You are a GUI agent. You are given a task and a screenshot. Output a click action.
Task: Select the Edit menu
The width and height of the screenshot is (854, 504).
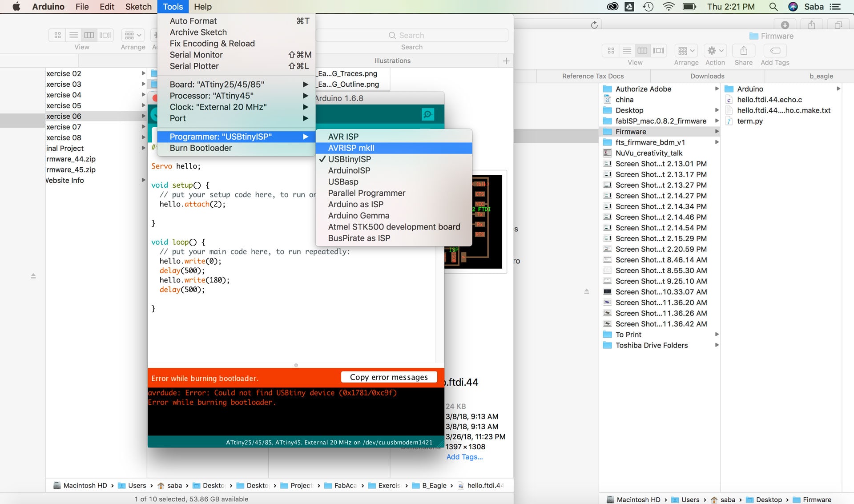pyautogui.click(x=107, y=7)
